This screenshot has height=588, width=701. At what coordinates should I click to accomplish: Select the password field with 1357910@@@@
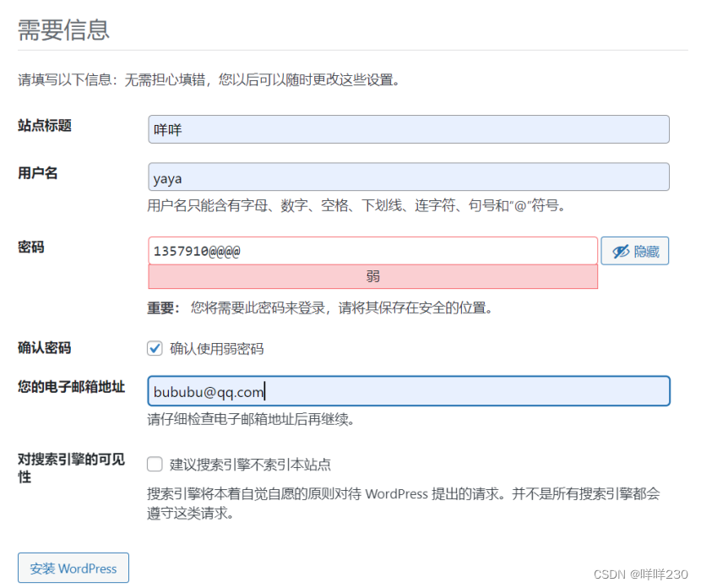click(x=372, y=250)
